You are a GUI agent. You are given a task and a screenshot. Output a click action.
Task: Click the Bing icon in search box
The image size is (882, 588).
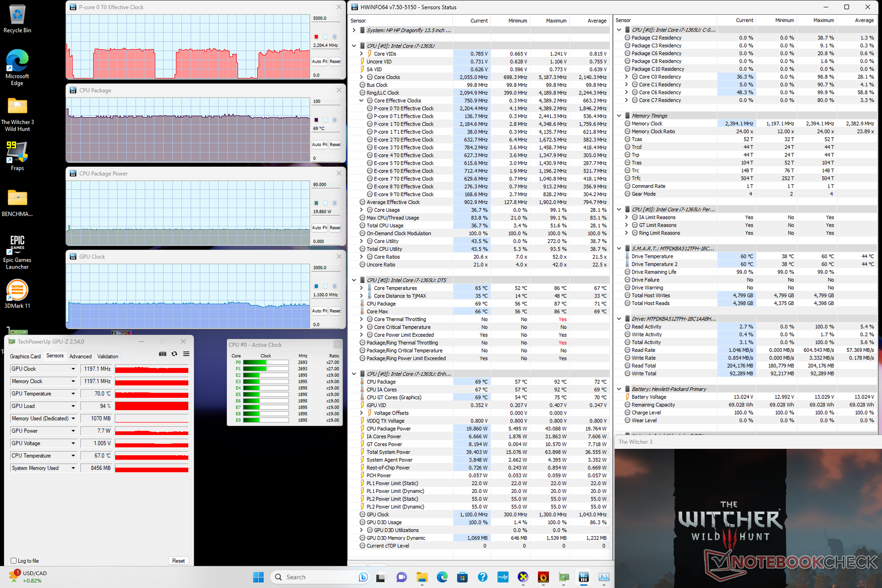click(363, 577)
